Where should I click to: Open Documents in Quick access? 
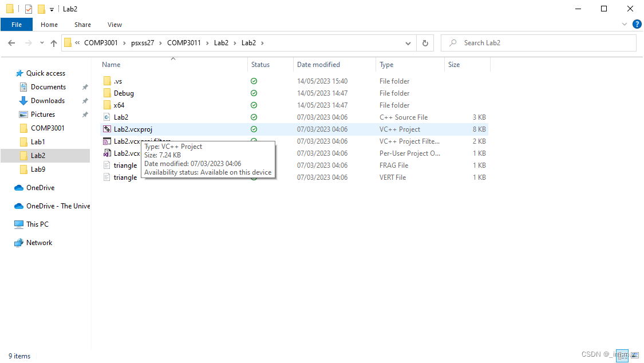[x=48, y=87]
